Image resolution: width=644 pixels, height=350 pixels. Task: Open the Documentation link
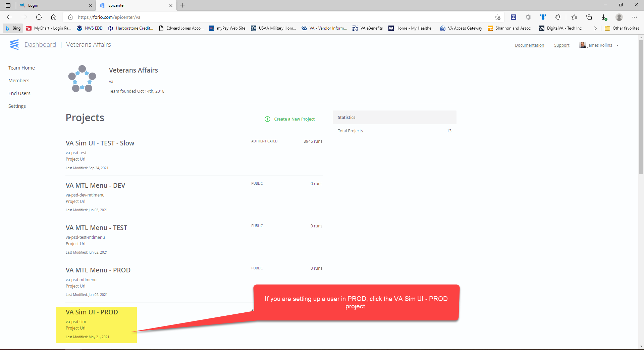529,45
